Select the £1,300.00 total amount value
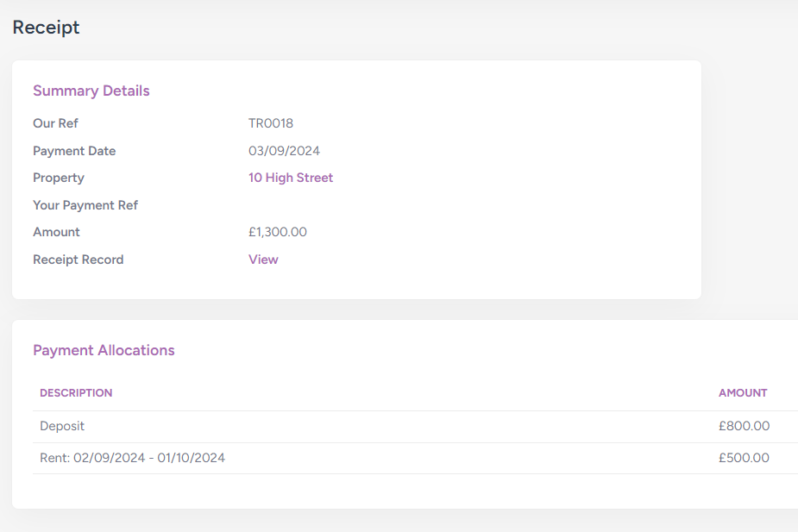The height and width of the screenshot is (532, 798). click(277, 232)
